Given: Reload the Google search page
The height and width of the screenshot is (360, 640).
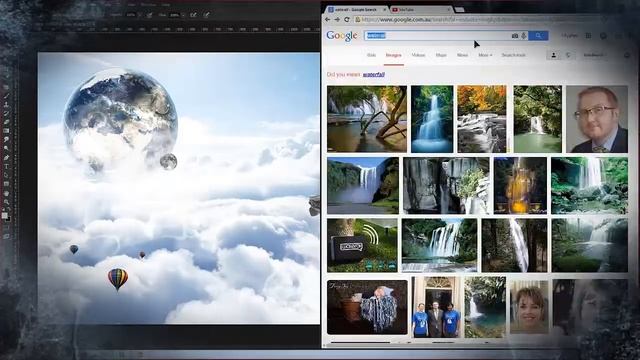Looking at the screenshot, I should click(x=347, y=19).
